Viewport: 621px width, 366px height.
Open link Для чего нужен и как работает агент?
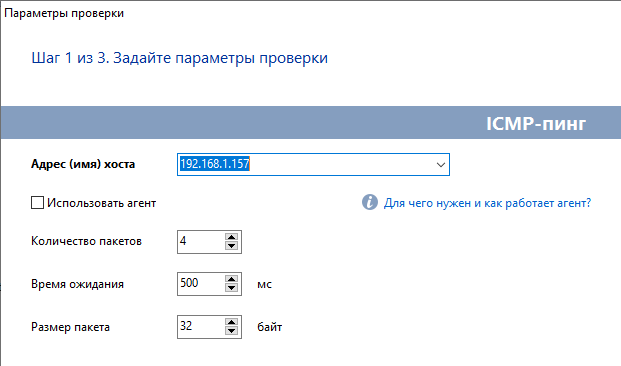(x=487, y=203)
